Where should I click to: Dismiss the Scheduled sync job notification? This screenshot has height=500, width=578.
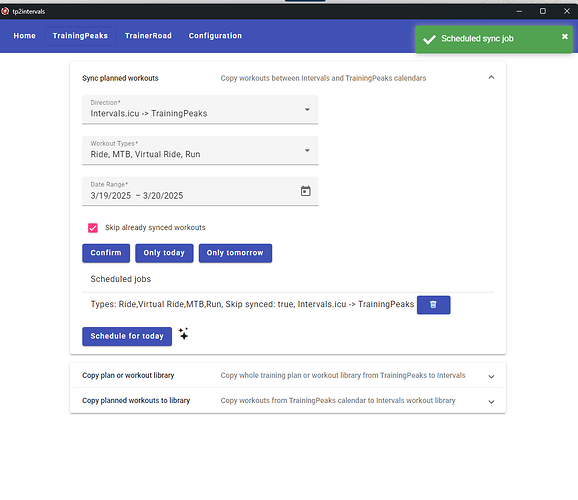click(564, 37)
